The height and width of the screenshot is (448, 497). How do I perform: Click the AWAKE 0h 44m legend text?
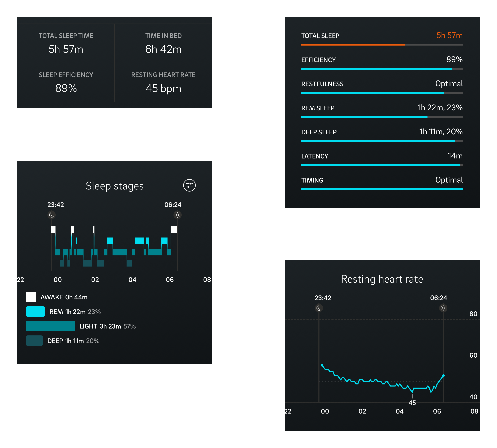click(64, 297)
